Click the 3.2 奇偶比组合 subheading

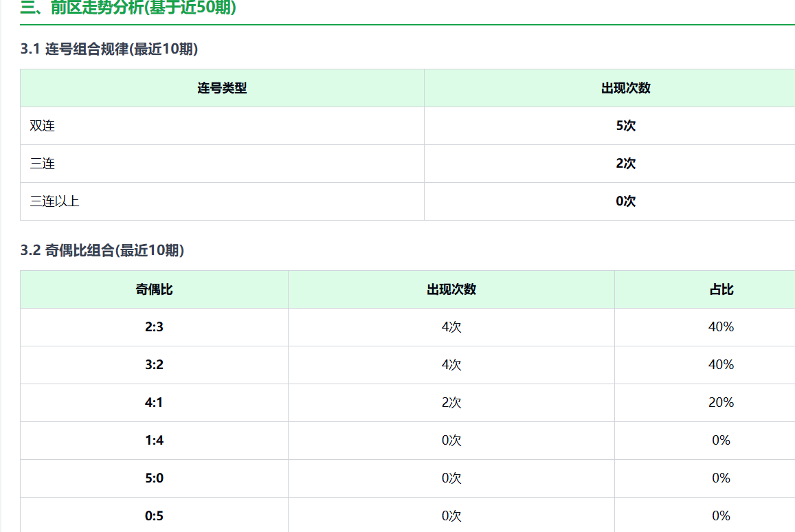(102, 251)
